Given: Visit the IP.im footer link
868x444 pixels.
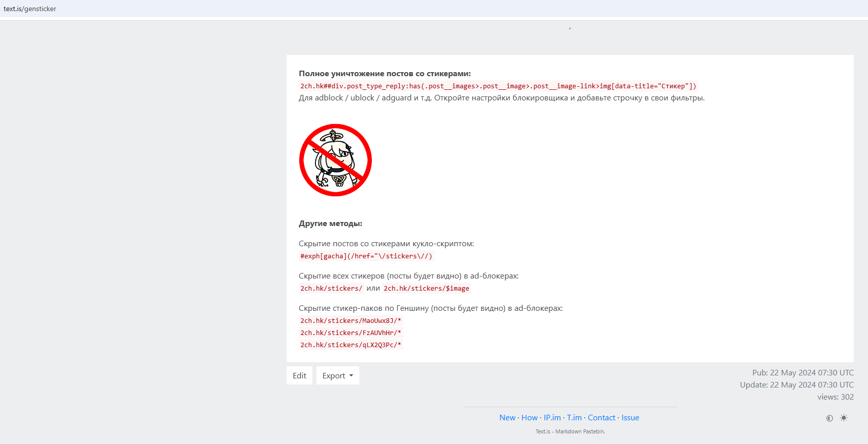Looking at the screenshot, I should (x=552, y=418).
